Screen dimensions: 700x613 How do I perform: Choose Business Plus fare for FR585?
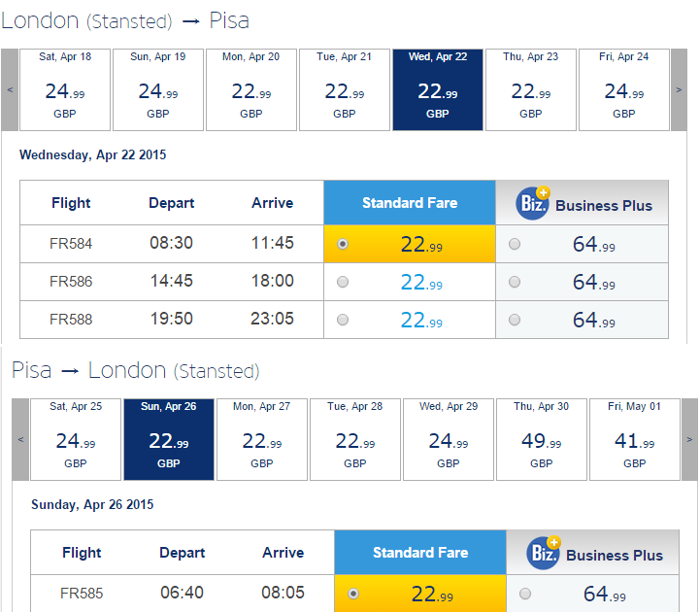tap(525, 594)
